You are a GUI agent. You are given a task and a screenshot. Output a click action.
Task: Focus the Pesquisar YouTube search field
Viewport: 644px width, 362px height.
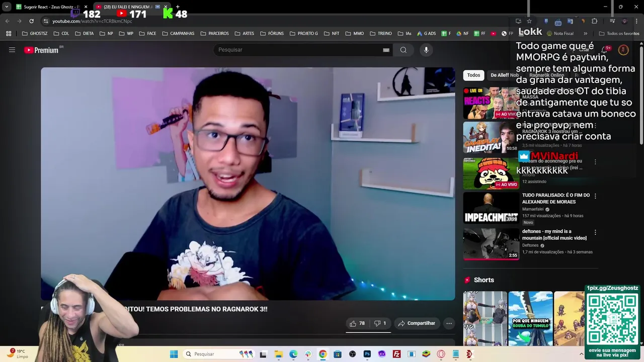click(299, 50)
